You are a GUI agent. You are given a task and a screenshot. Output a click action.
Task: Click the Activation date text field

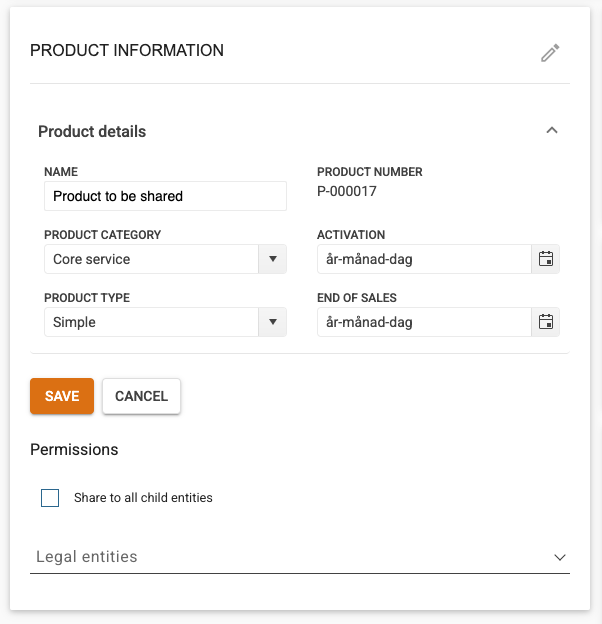point(424,259)
